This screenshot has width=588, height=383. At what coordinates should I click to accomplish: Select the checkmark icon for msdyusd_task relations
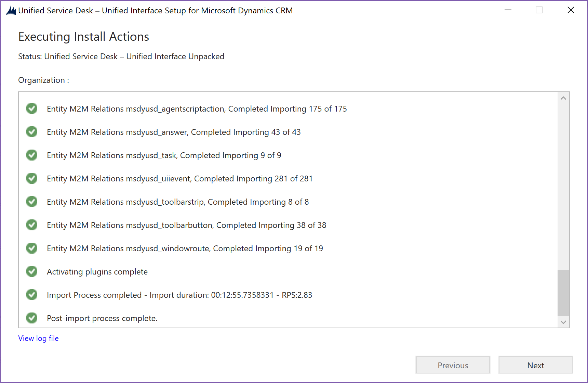31,155
